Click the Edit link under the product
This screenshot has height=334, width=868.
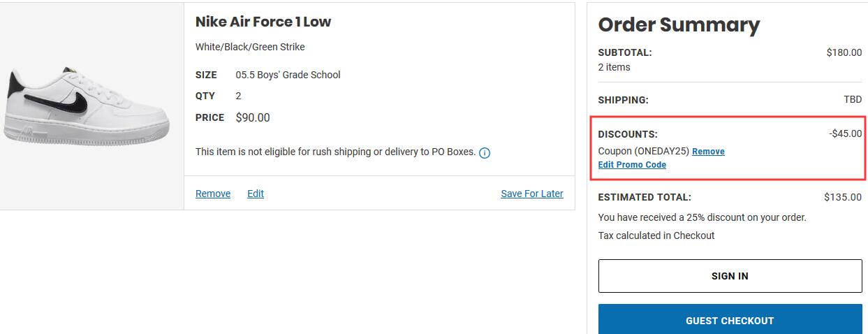pos(256,194)
